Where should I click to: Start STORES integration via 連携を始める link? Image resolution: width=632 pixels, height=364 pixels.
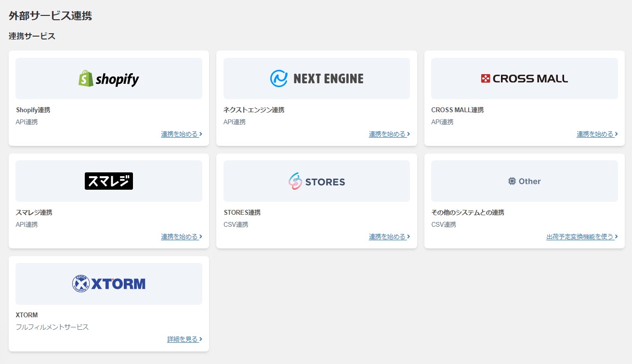pyautogui.click(x=389, y=236)
